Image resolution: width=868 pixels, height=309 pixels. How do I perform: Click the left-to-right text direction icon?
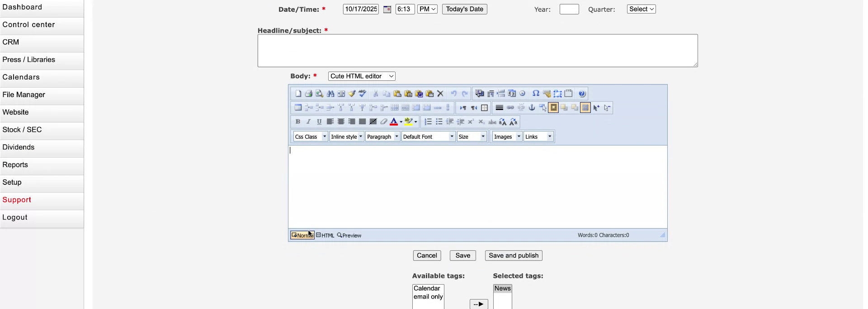pyautogui.click(x=463, y=108)
